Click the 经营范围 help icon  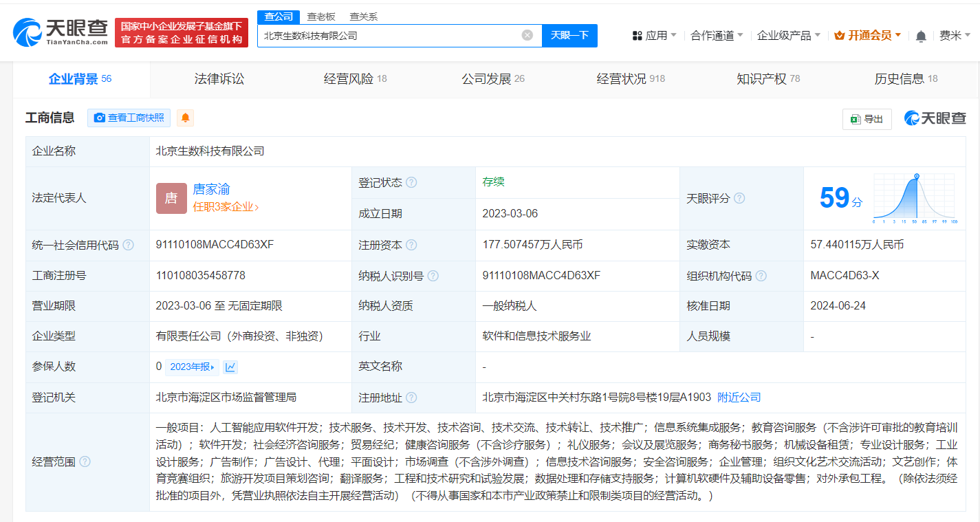point(85,461)
